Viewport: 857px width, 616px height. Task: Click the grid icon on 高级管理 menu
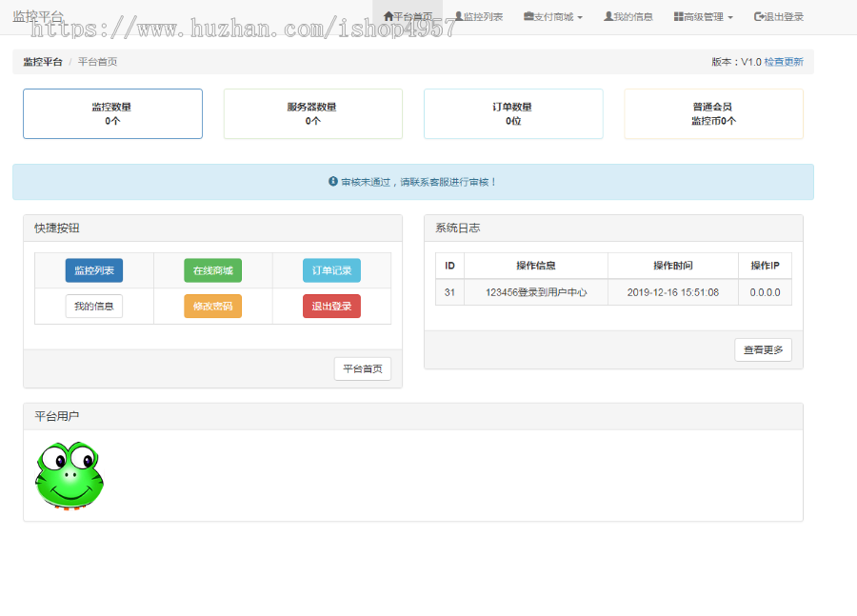point(676,15)
